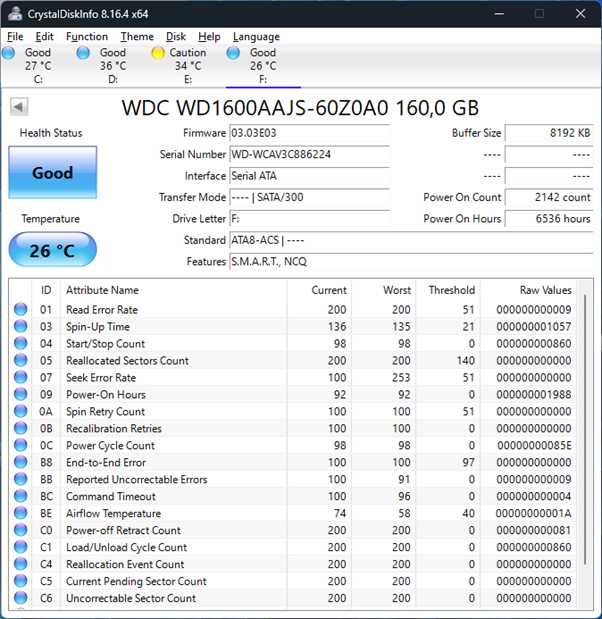Click blue status orb for drive F:
The image size is (602, 619).
[233, 53]
